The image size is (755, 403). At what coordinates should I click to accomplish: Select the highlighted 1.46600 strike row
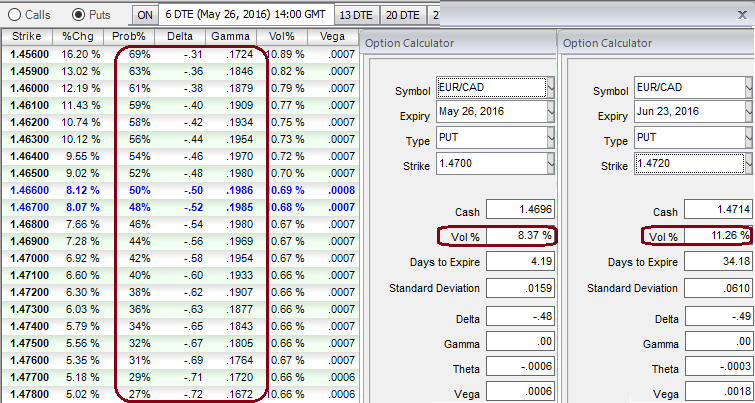tap(180, 190)
